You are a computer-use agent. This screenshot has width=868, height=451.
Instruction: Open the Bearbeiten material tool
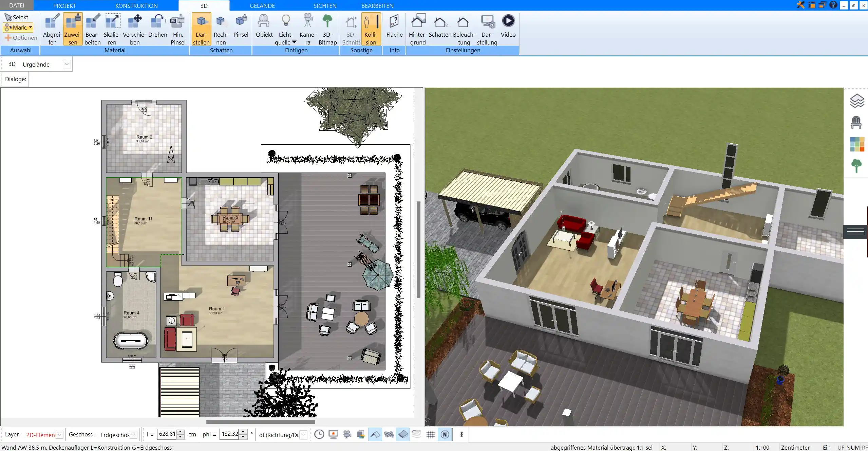click(x=92, y=29)
